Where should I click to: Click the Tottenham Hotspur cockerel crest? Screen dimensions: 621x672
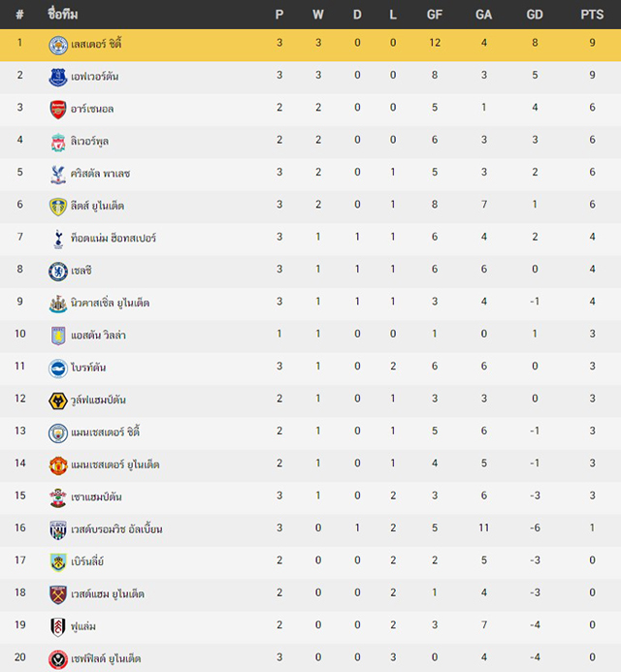click(x=58, y=240)
